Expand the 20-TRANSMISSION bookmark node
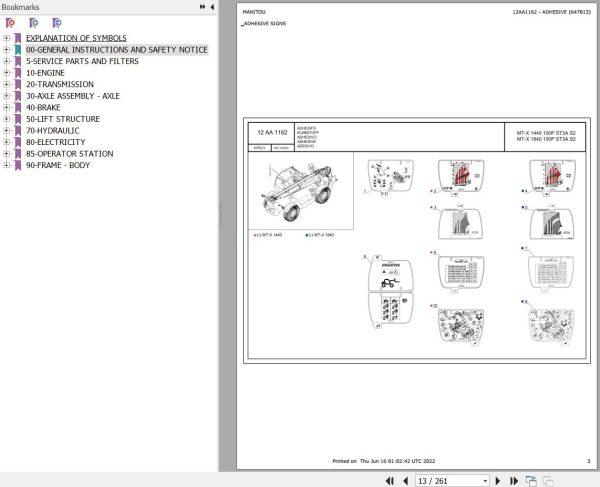Viewport: 600px width, 487px height. click(6, 84)
